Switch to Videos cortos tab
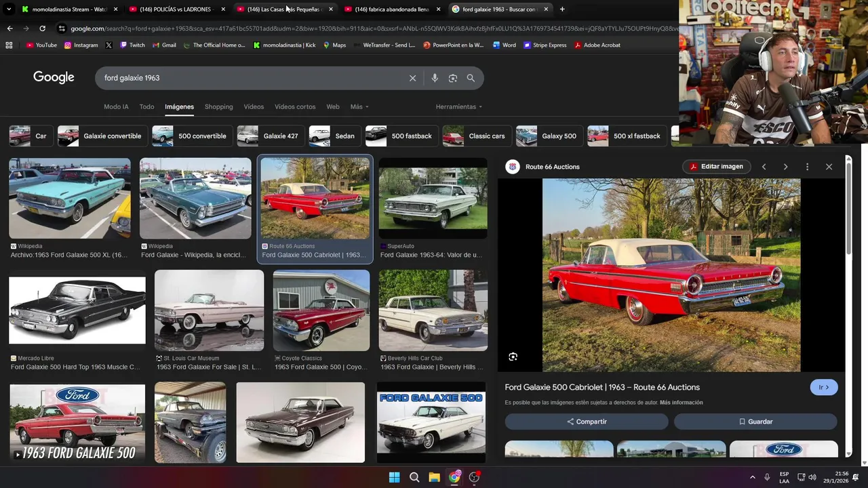Screen dimensions: 868x488 295,107
